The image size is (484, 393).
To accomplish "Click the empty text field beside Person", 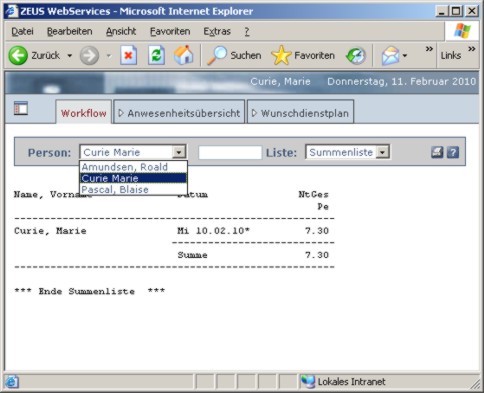I will click(230, 153).
